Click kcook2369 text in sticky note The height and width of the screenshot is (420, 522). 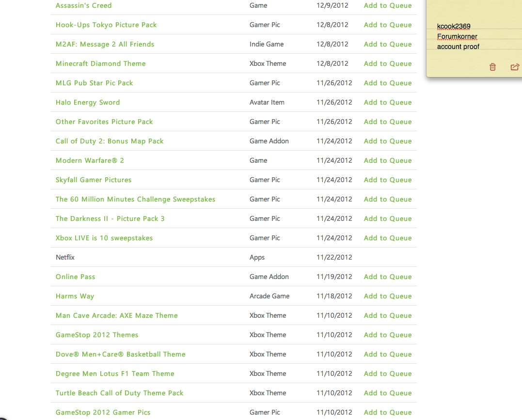click(454, 26)
